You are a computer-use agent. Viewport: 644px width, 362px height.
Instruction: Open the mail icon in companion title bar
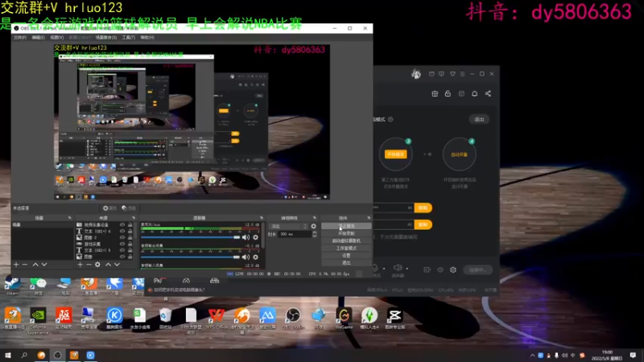pos(431,74)
